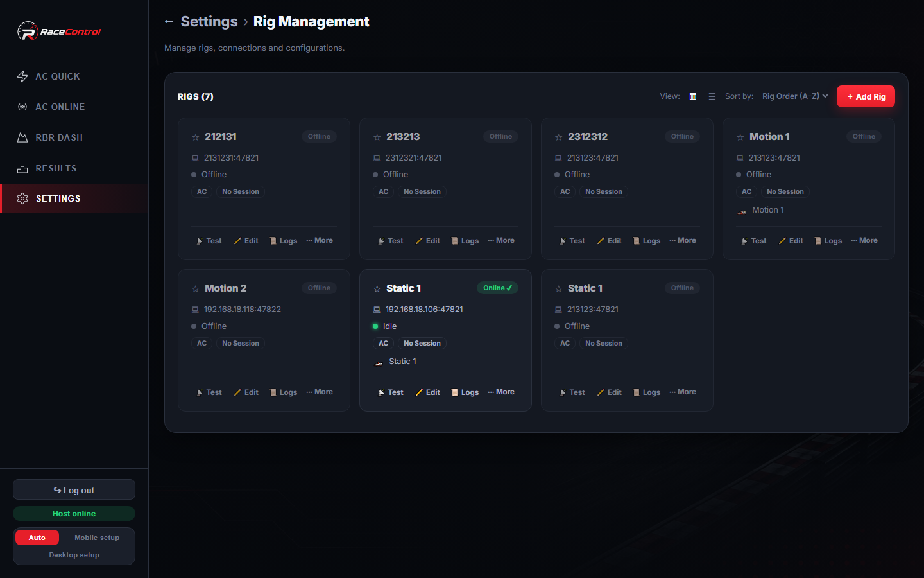Open More options for rig 212131
Screen dimensions: 924x578
tap(320, 240)
